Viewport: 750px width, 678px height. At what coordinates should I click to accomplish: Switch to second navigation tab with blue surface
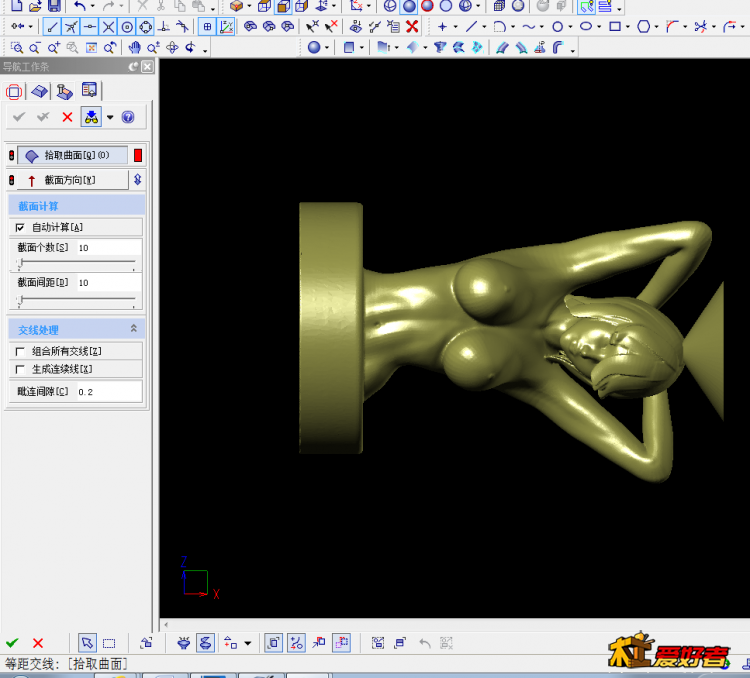tap(39, 91)
